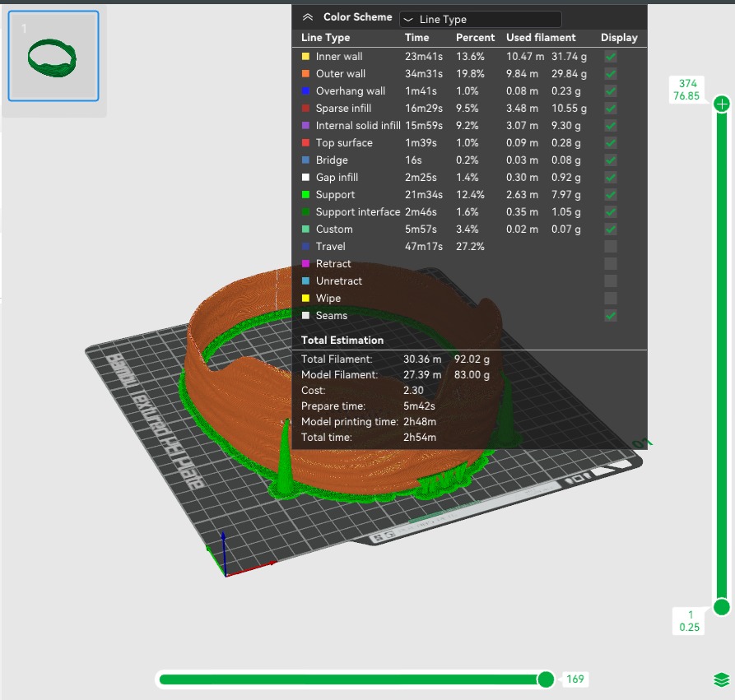Toggle Top surface display checkbox
The image size is (735, 700).
(611, 143)
